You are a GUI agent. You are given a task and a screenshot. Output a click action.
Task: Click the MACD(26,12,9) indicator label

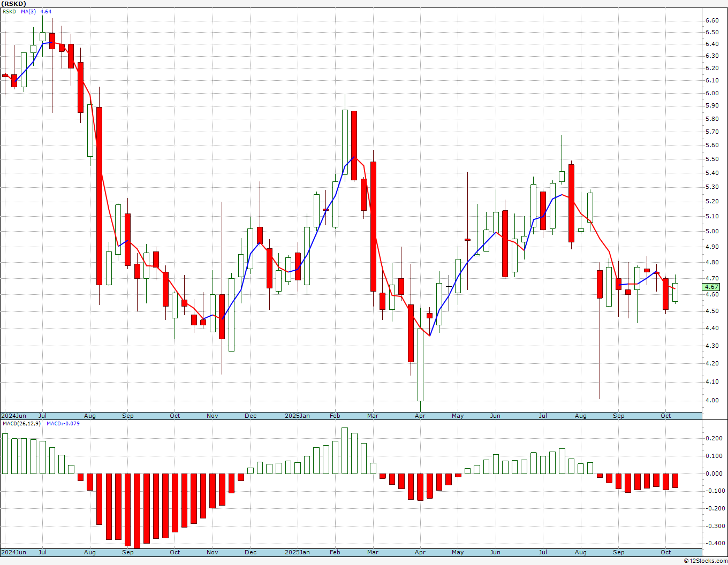click(x=22, y=424)
